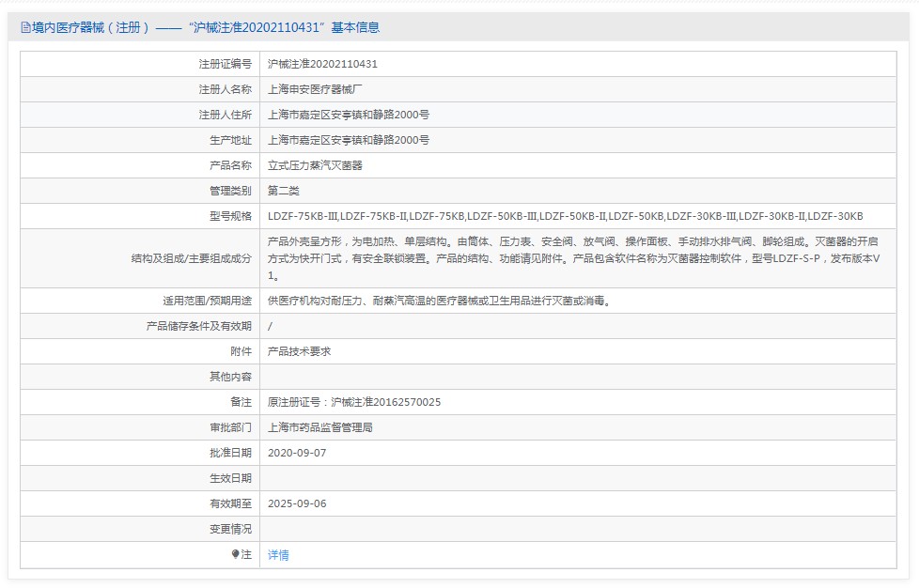The height and width of the screenshot is (588, 919).
Task: Click the 注册人住所 address value
Action: (x=348, y=115)
